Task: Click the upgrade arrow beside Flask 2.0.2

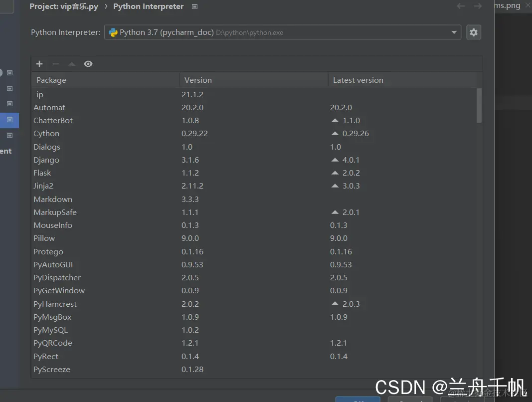Action: [335, 173]
